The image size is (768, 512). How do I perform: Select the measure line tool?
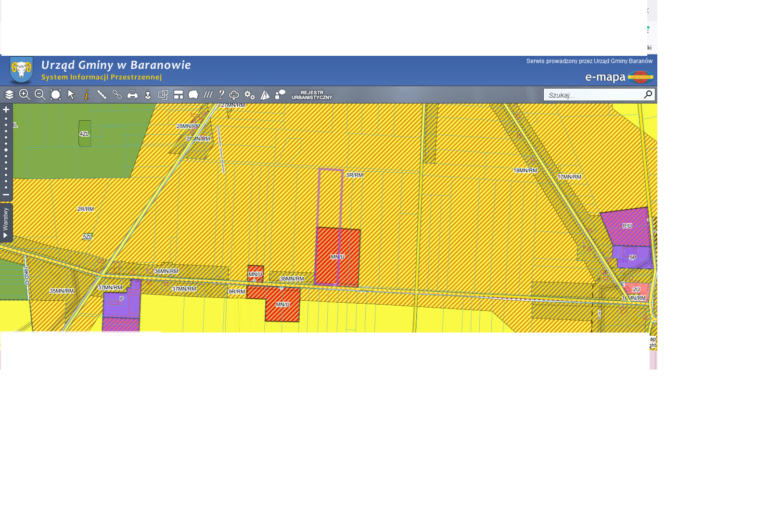(102, 95)
